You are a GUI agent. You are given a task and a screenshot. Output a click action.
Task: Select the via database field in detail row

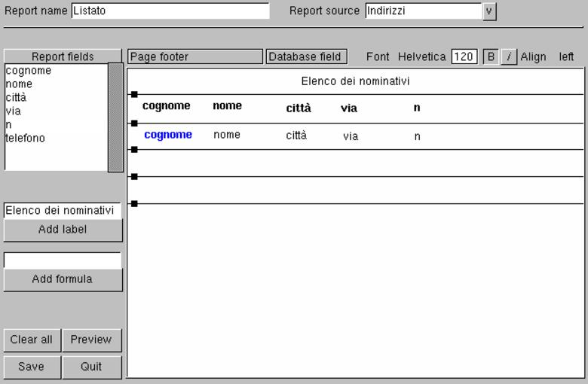click(351, 136)
